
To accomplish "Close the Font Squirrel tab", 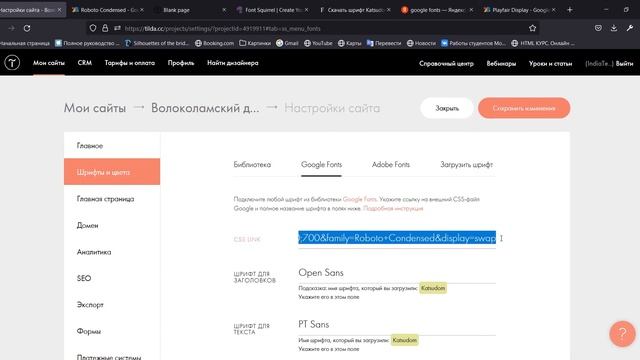I will [307, 9].
